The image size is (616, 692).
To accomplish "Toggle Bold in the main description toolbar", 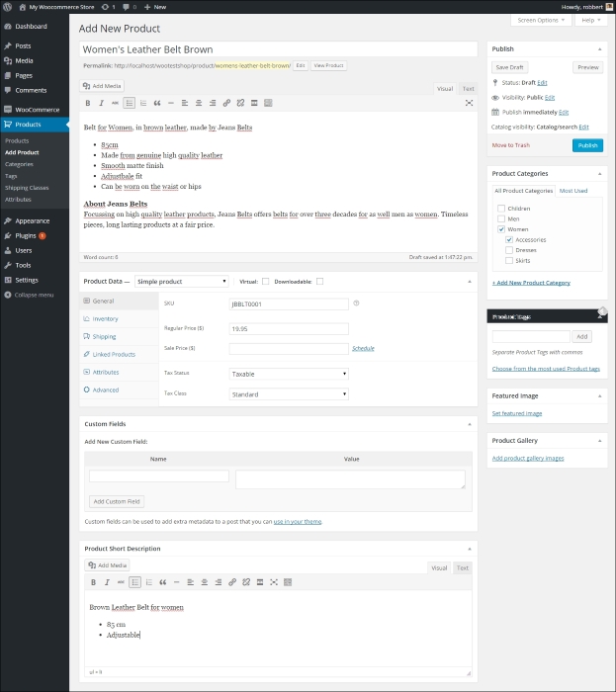I will point(88,103).
